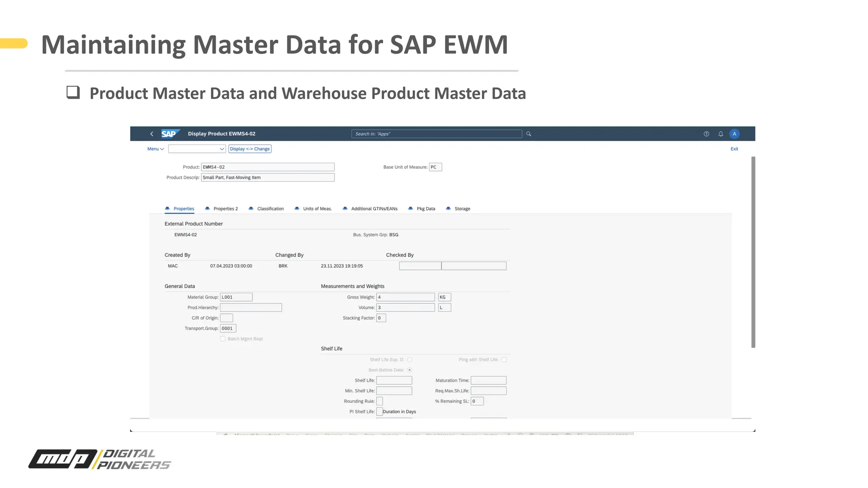
Task: Click the C/R of Origin field
Action: tap(226, 318)
